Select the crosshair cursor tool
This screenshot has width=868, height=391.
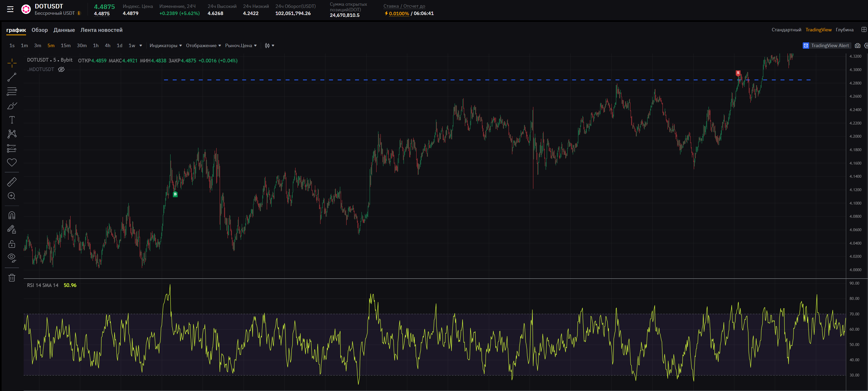click(x=12, y=63)
